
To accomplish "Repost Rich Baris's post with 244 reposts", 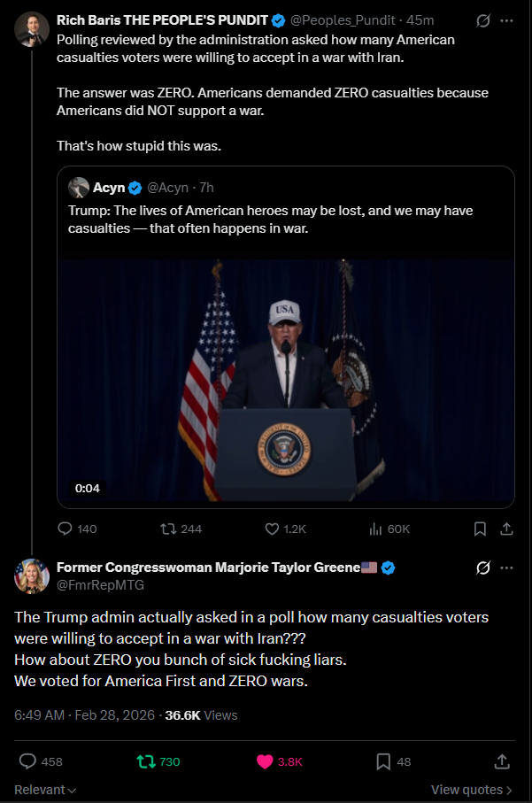I will coord(167,529).
